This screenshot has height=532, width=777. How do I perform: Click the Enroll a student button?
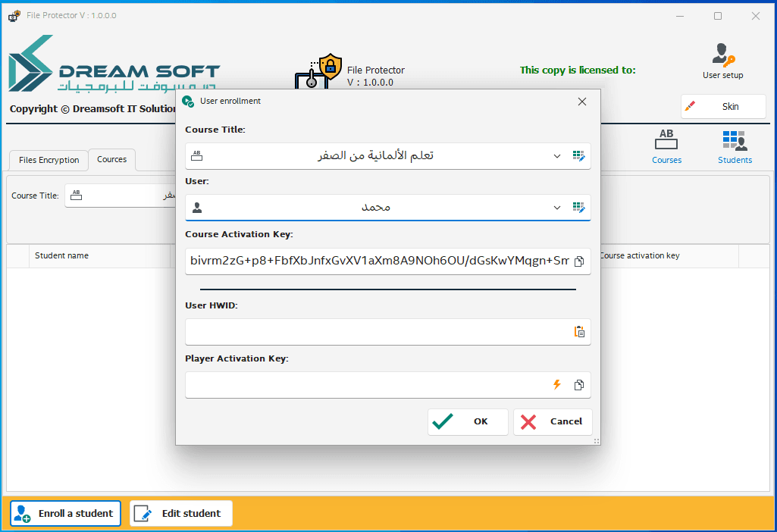point(65,513)
